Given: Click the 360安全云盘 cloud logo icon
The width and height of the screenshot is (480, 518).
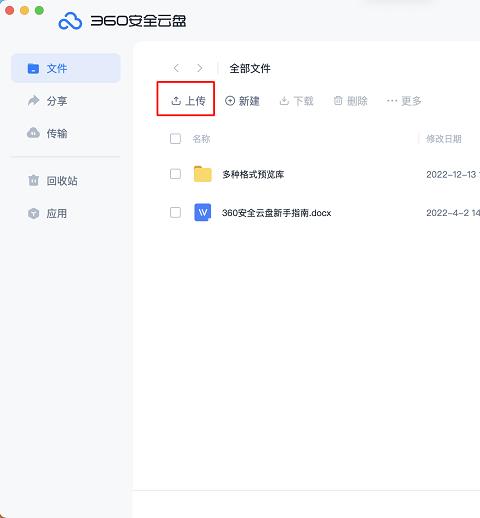Looking at the screenshot, I should point(70,21).
